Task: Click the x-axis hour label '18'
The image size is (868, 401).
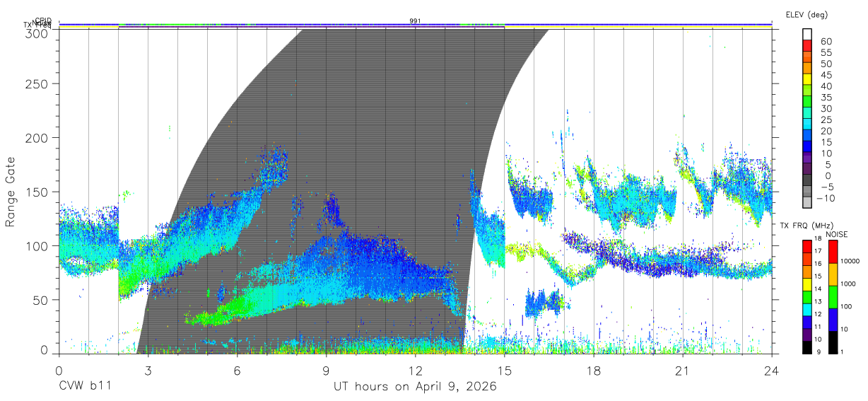Action: [x=593, y=370]
